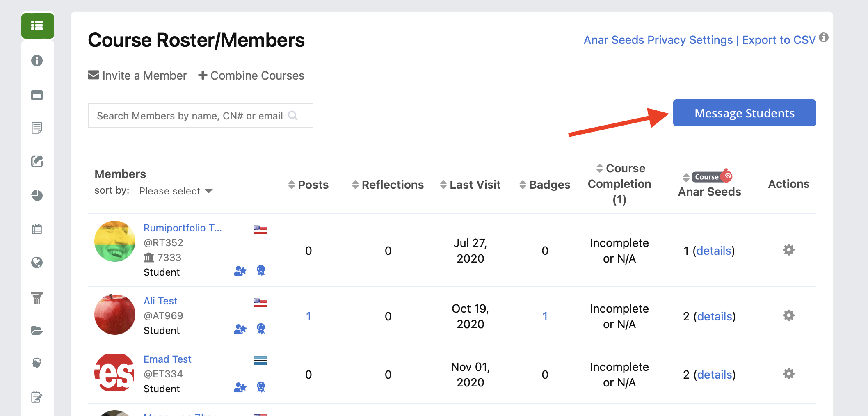The width and height of the screenshot is (868, 416).
Task: Open the window panel icon in sidebar
Action: pos(37,95)
